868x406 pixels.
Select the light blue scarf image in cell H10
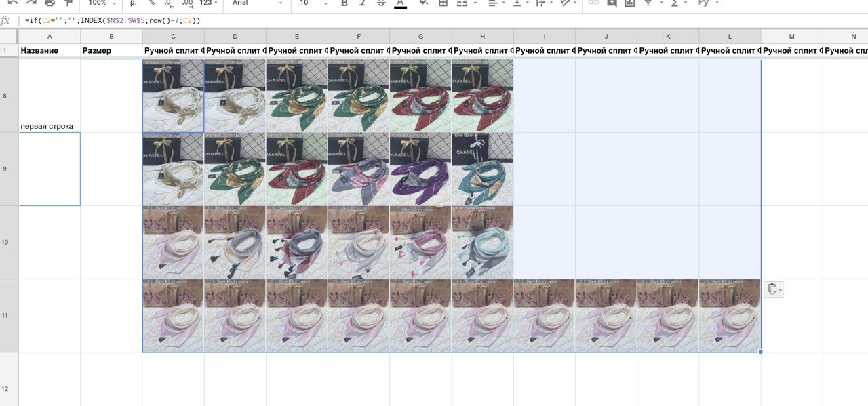482,242
